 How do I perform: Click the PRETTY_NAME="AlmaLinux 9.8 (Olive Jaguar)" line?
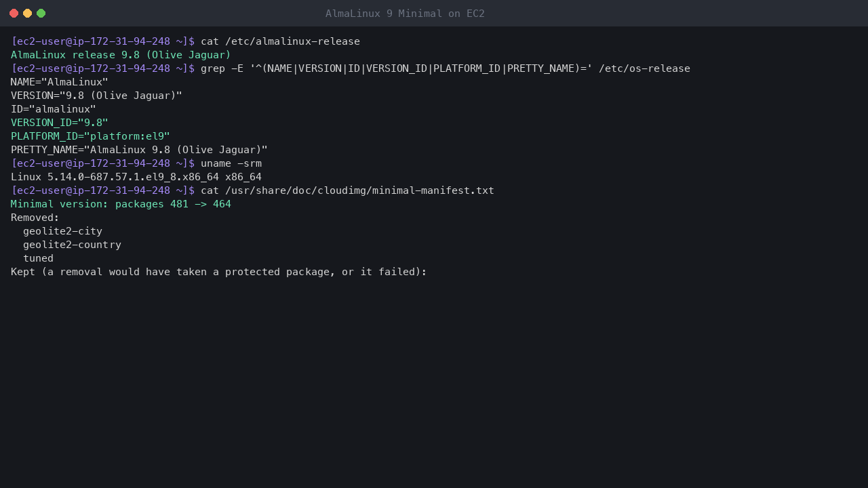point(139,150)
